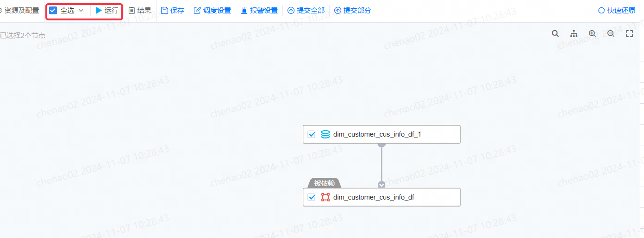
Task: Click 提交全部 to submit all
Action: (306, 11)
